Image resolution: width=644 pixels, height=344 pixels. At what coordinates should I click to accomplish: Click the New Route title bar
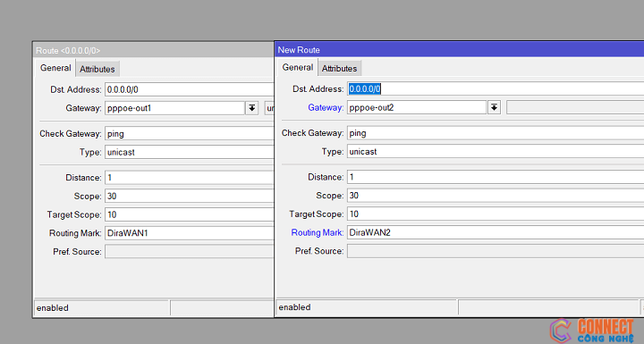pyautogui.click(x=460, y=50)
